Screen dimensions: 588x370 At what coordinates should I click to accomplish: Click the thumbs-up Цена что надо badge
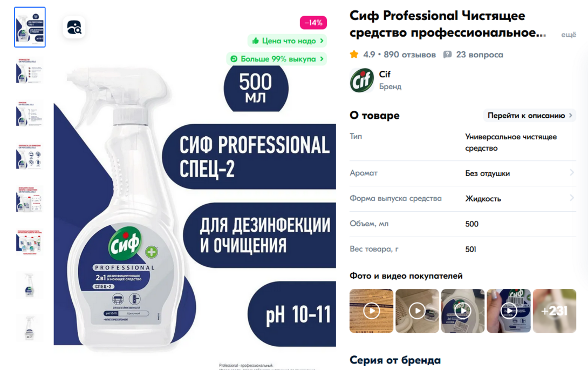287,41
